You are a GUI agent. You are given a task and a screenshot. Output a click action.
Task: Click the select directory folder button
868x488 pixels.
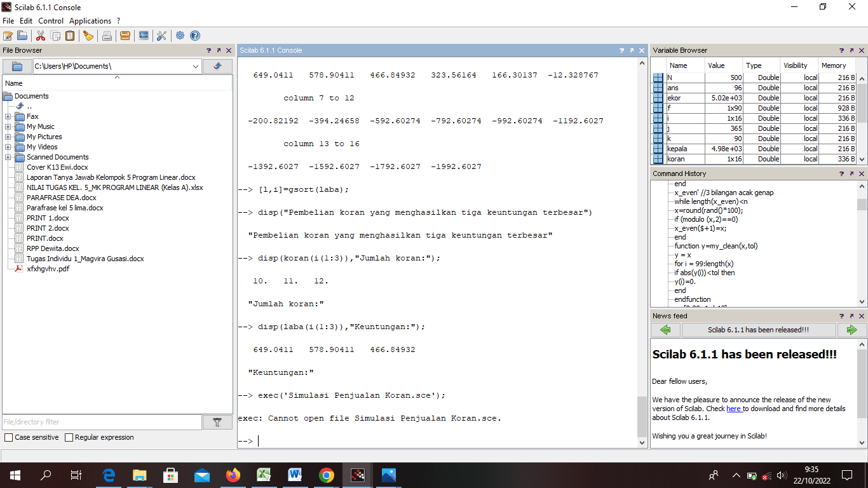(17, 66)
